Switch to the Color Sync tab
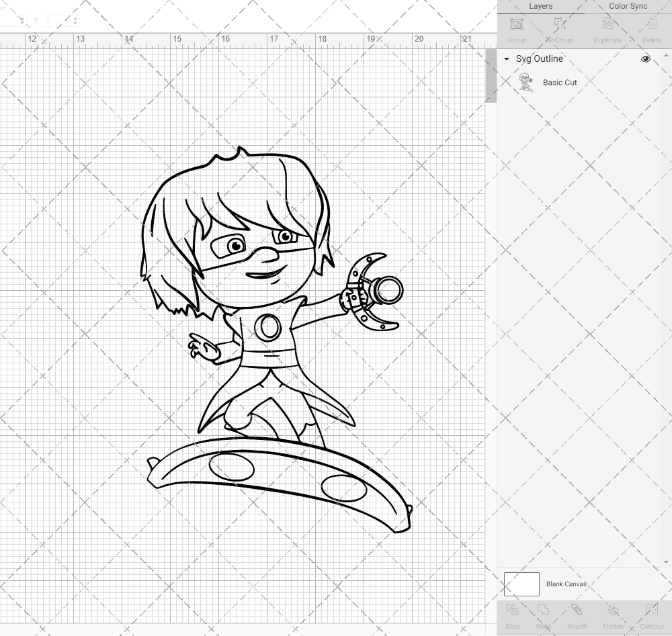Screen dimensions: 672x636 pyautogui.click(x=628, y=6)
